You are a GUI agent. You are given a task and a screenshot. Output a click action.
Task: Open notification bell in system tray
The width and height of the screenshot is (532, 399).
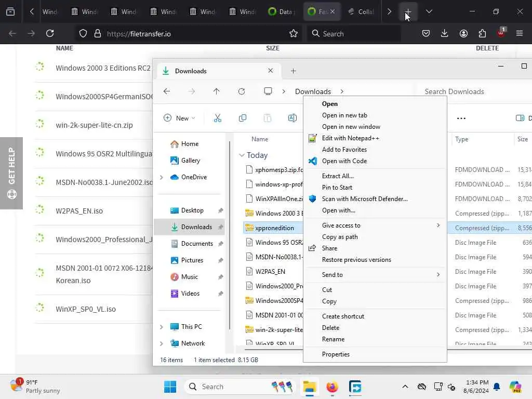click(x=497, y=387)
